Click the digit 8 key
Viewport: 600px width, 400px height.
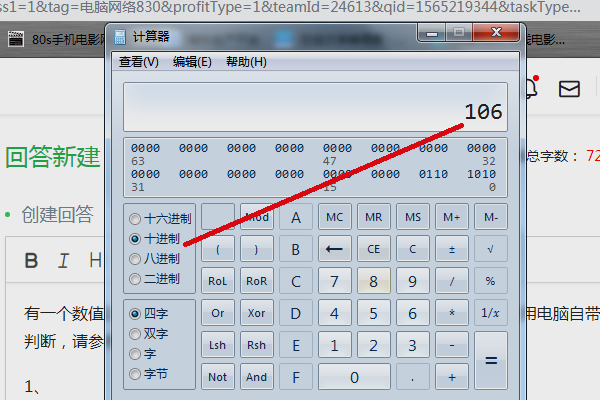373,281
